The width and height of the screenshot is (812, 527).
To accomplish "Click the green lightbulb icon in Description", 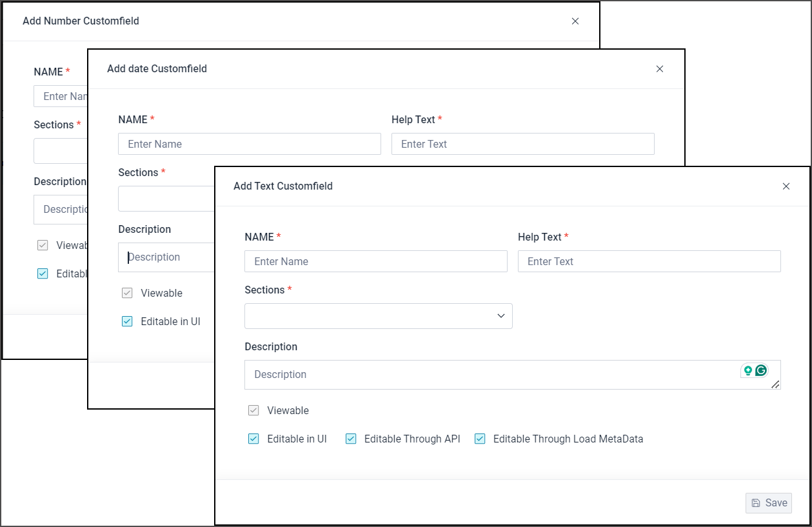I will pyautogui.click(x=748, y=370).
